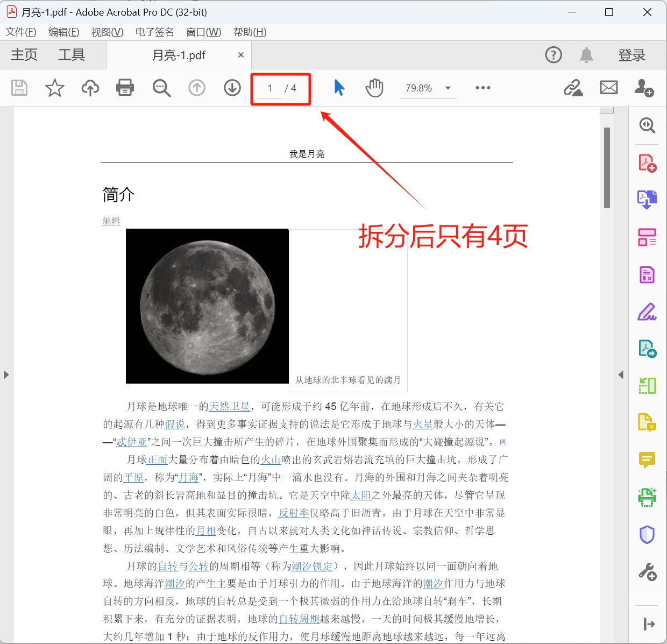Switch to the 工具 tab
The width and height of the screenshot is (667, 644).
coord(70,55)
